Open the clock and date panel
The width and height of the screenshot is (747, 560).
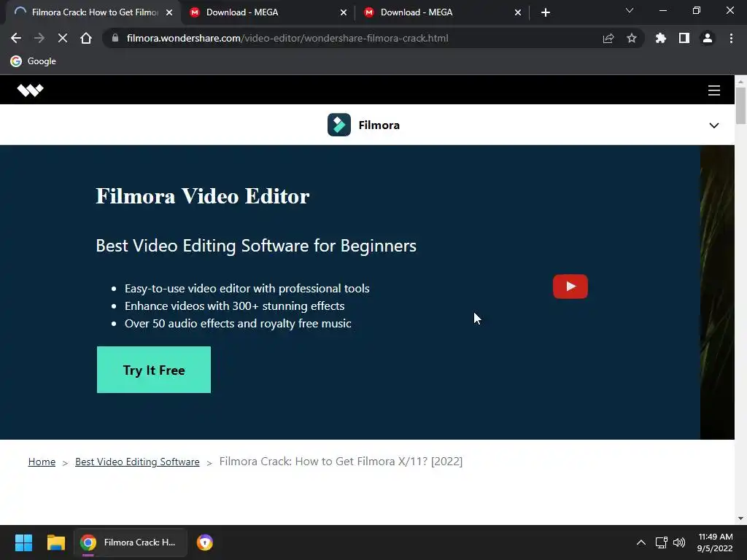[715, 542]
